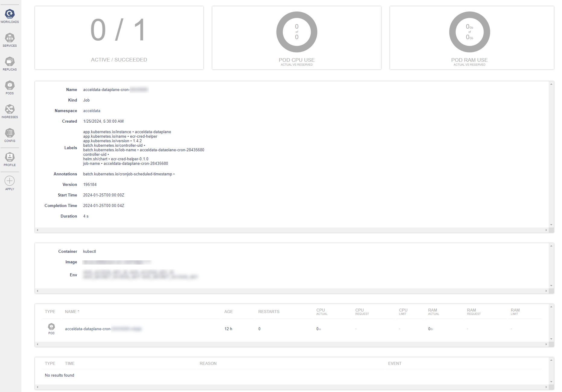Sort by CPU Actual column
The height and width of the screenshot is (392, 562).
pyautogui.click(x=322, y=312)
